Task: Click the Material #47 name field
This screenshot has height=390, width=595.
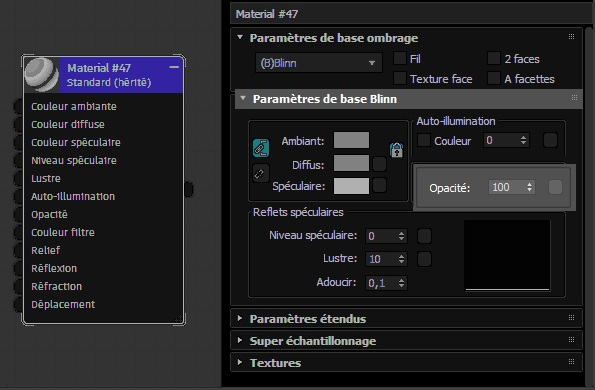Action: (410, 14)
